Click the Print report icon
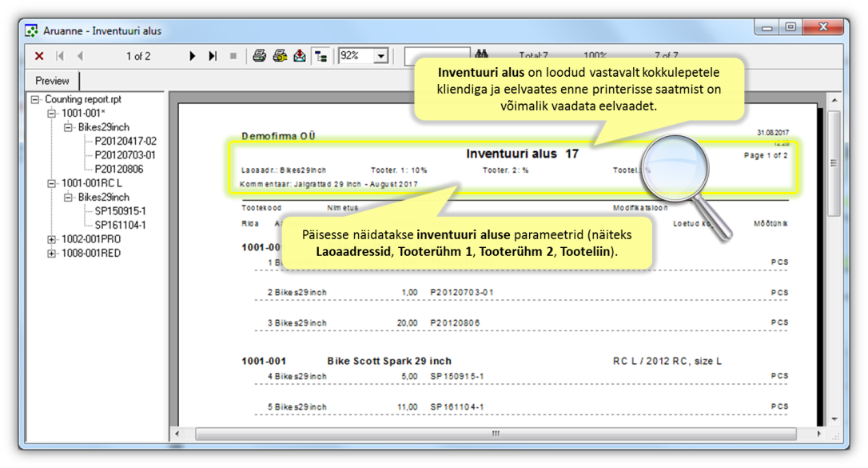The height and width of the screenshot is (468, 868). pyautogui.click(x=259, y=56)
